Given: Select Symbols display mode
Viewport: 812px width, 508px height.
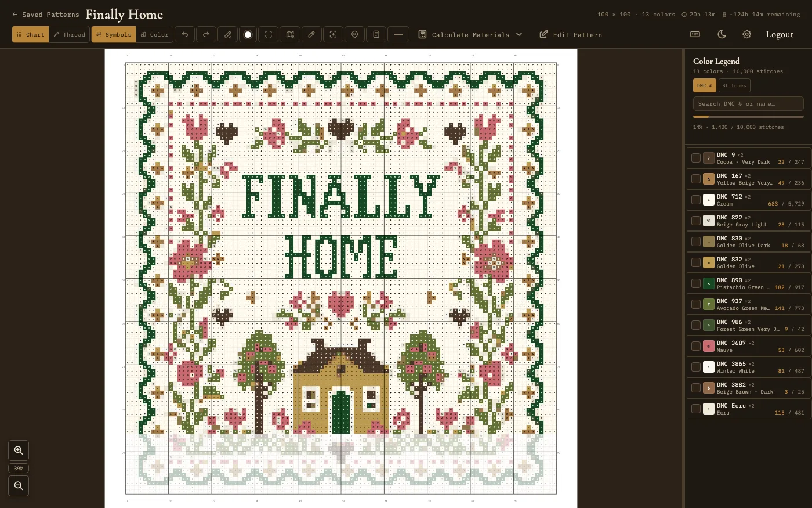Looking at the screenshot, I should pyautogui.click(x=114, y=34).
